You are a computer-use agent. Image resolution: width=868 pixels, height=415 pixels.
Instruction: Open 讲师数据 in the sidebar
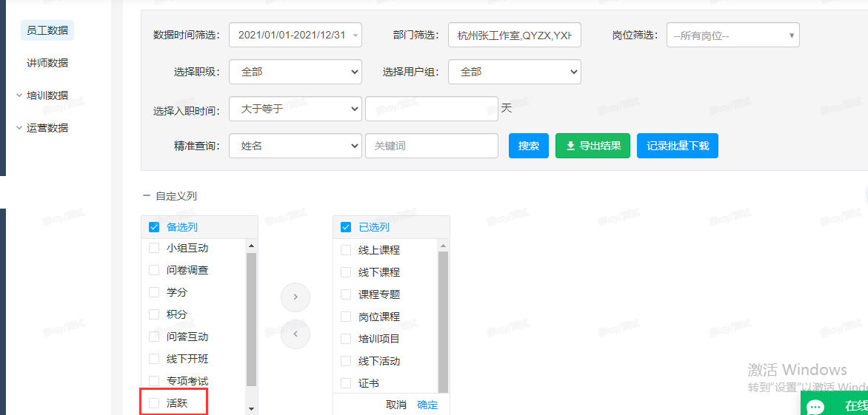(47, 63)
